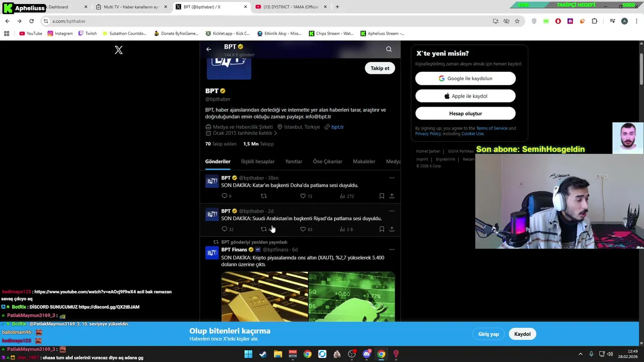Open 1,5 Mn Takipçi followers list
This screenshot has width=644, height=362.
click(x=259, y=144)
